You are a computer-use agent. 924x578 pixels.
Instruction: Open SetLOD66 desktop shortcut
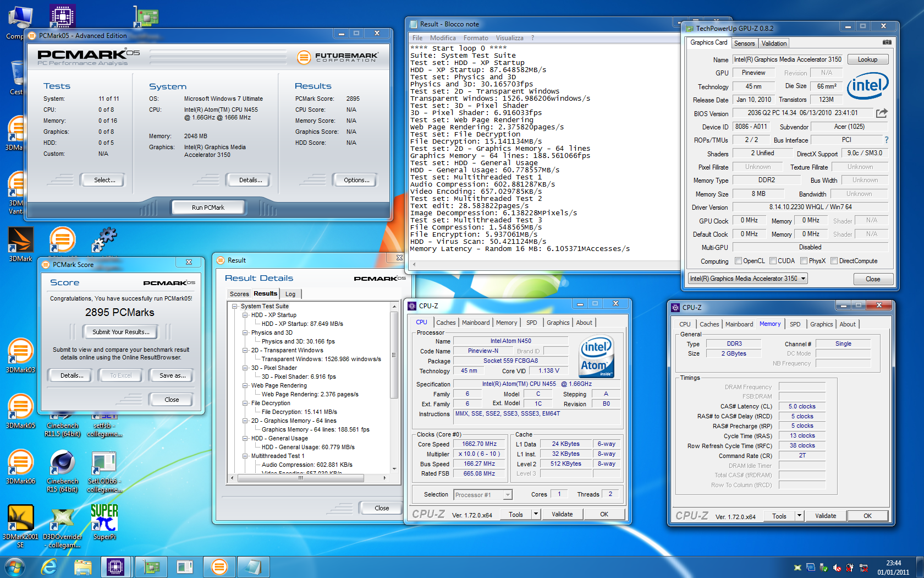click(104, 471)
